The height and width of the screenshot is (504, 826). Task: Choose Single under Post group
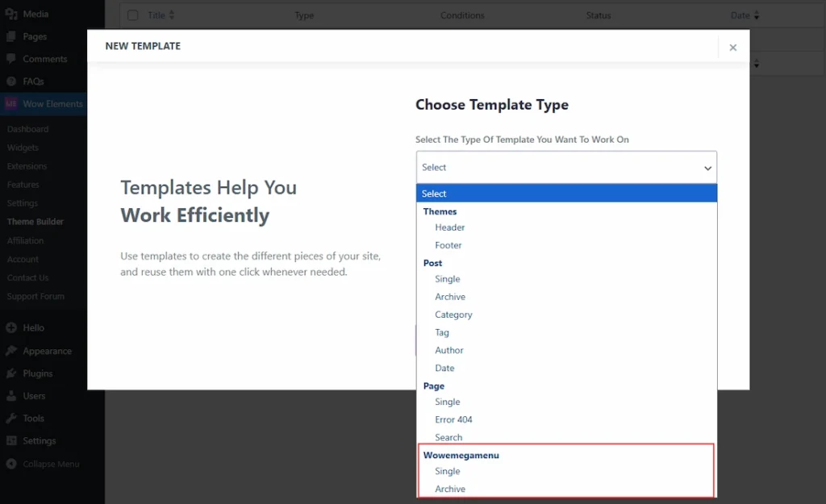click(448, 279)
